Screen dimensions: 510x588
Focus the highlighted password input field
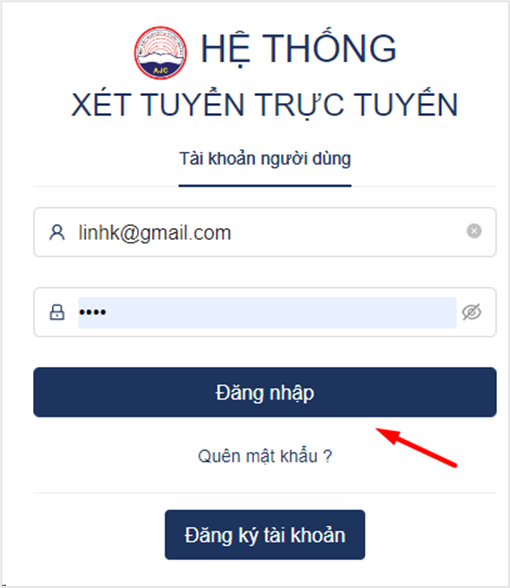point(267,312)
